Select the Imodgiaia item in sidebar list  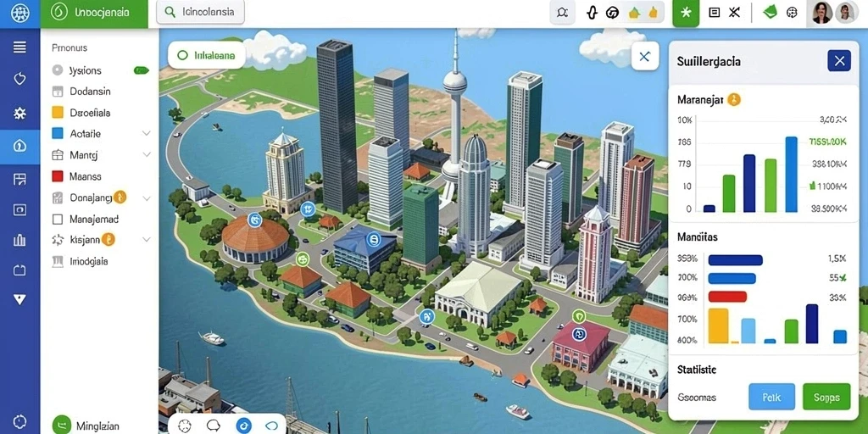point(88,261)
